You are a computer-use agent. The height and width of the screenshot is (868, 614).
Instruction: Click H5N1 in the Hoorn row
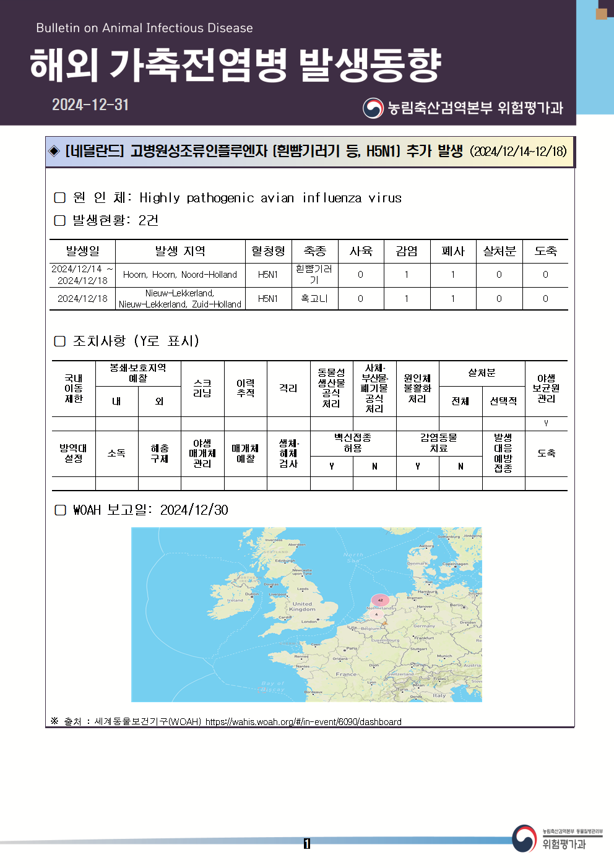click(268, 275)
